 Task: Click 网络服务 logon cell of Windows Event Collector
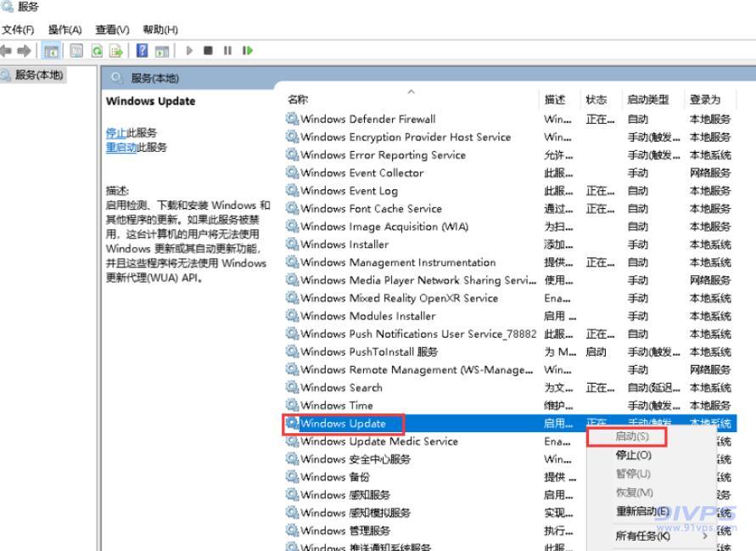click(x=710, y=172)
